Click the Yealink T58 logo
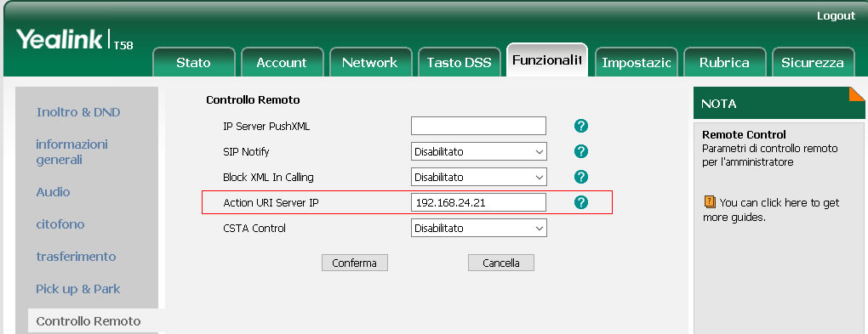Screen dimensions: 868x334 click(75, 40)
